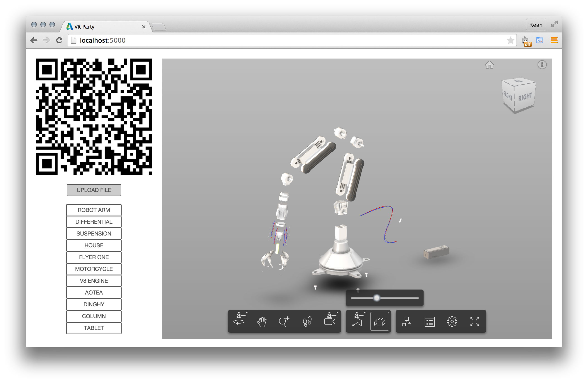Open viewer Settings gear
This screenshot has width=588, height=383.
coord(452,321)
